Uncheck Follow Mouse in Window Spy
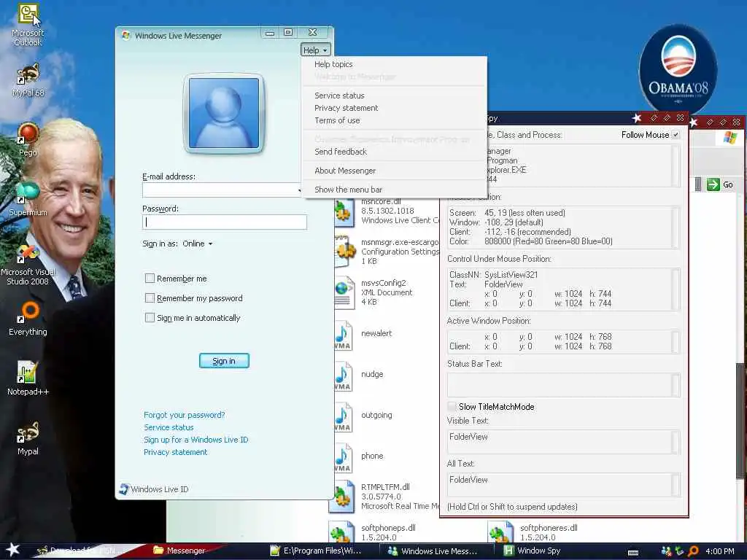This screenshot has width=747, height=560. (x=676, y=135)
